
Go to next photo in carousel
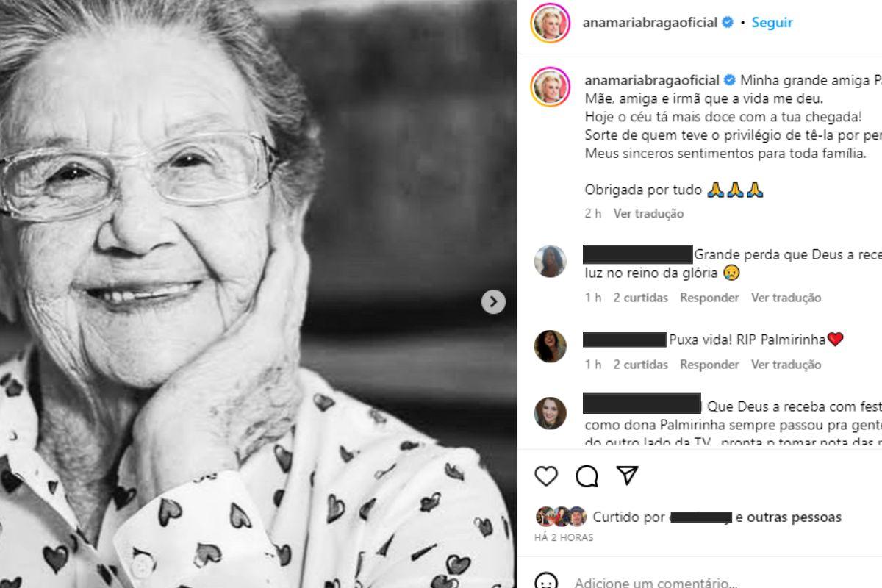pyautogui.click(x=493, y=301)
